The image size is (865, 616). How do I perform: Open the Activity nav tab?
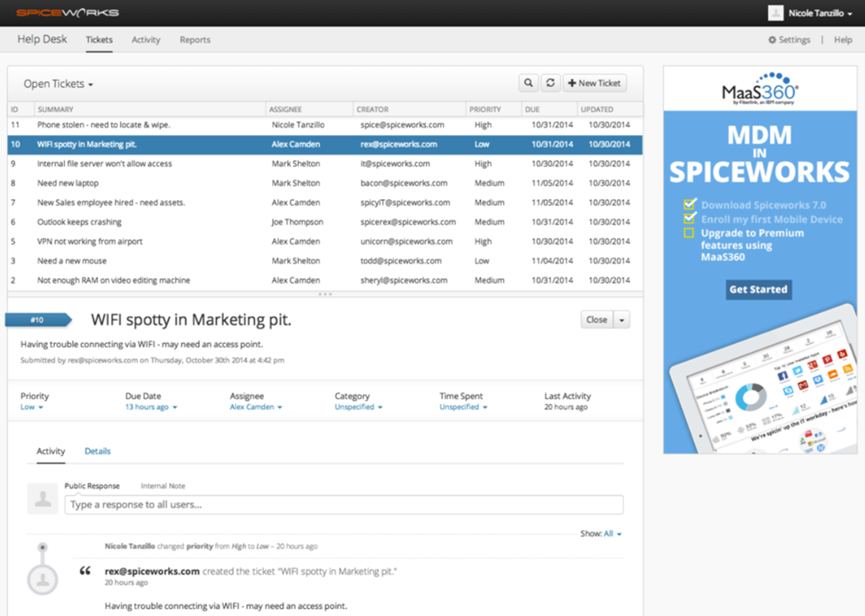(x=146, y=40)
